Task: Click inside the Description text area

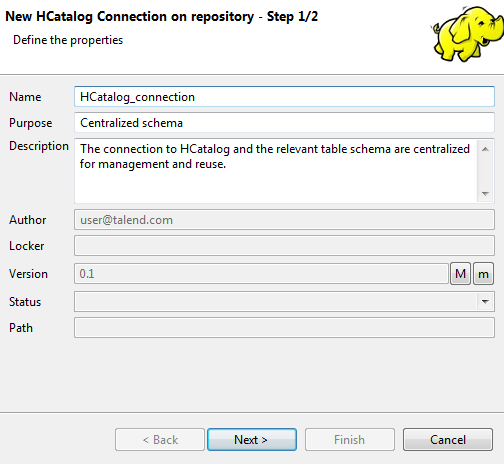Action: (276, 171)
